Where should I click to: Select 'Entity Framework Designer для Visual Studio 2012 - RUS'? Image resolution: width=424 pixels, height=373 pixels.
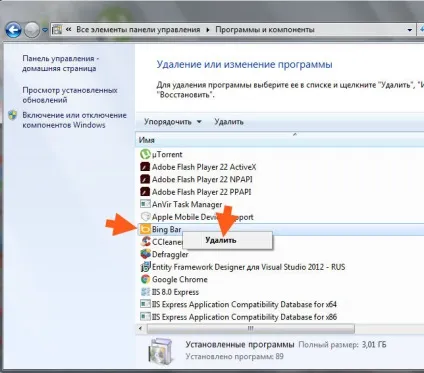click(249, 267)
